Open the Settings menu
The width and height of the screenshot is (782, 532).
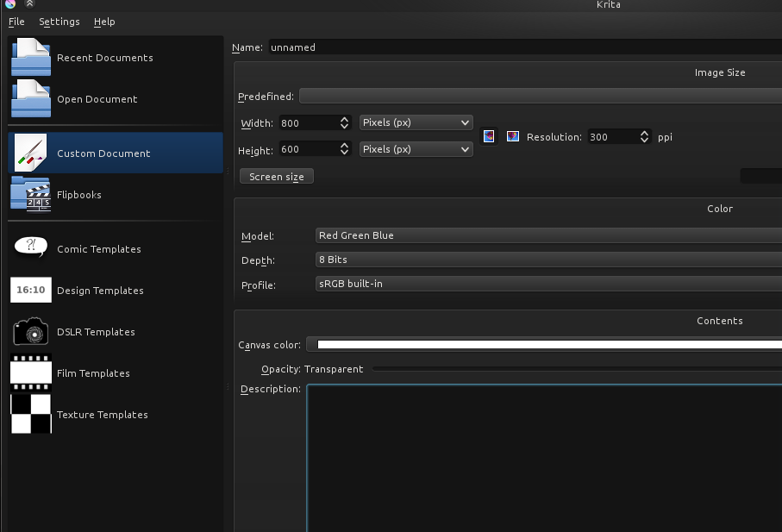(x=59, y=22)
